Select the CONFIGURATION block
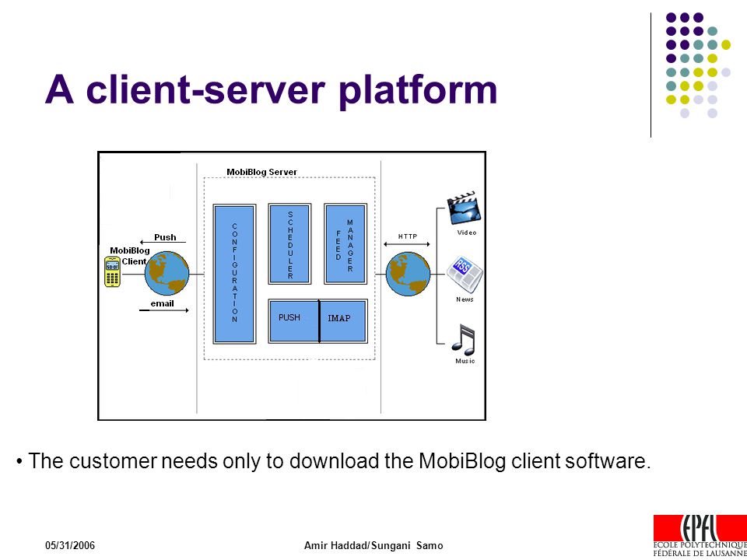This screenshot has height=560, width=747. click(234, 274)
